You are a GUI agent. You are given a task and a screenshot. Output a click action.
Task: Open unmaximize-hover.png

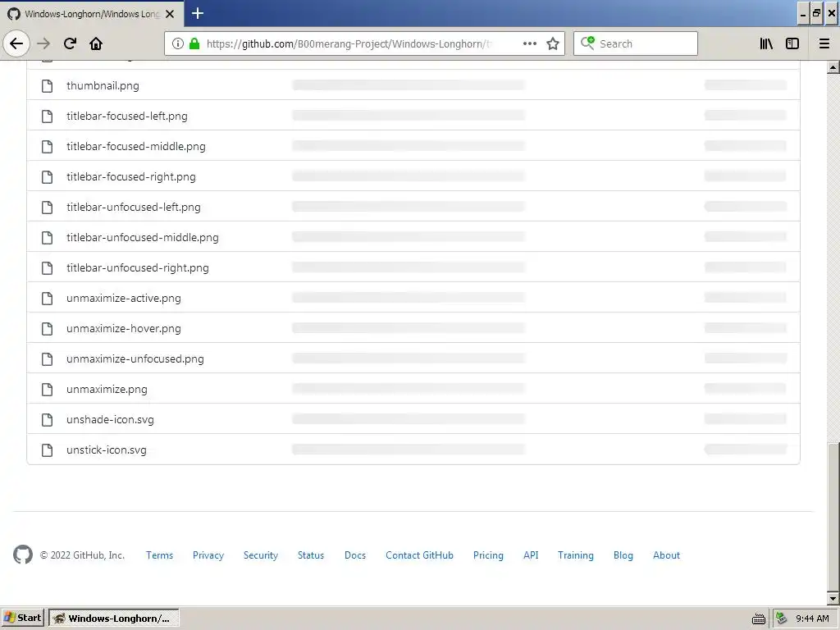[x=124, y=328]
